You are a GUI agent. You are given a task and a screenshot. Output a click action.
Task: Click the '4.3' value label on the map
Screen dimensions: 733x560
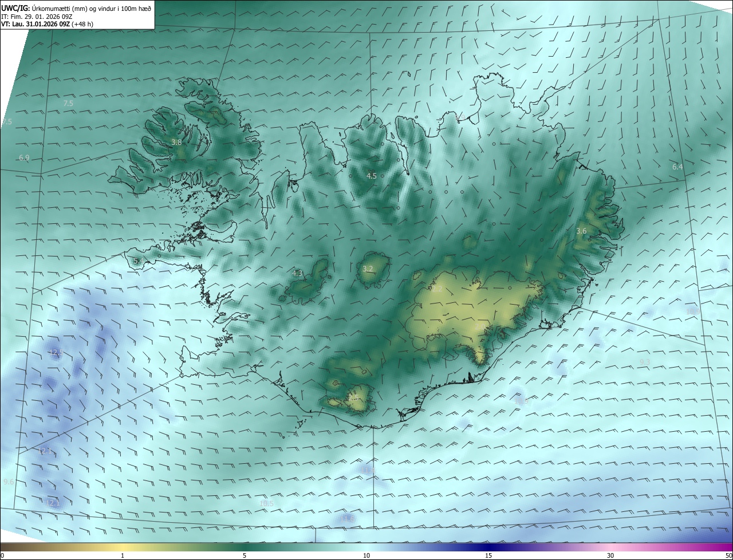point(297,274)
